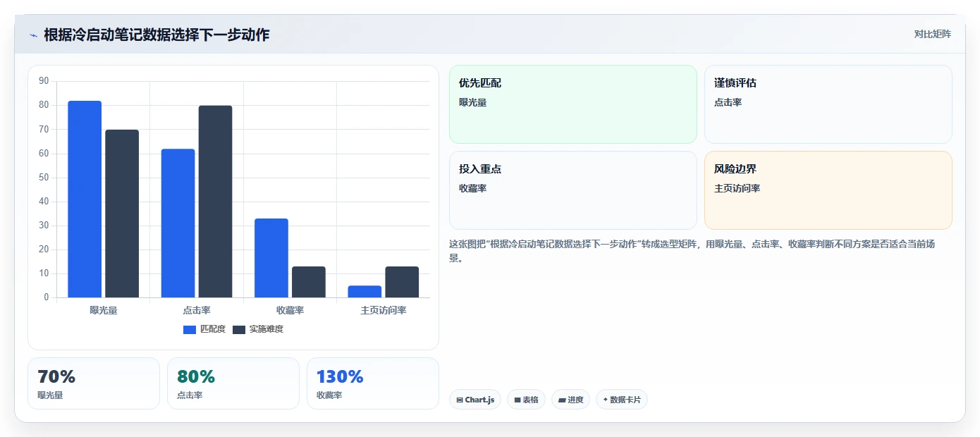This screenshot has height=437, width=980.
Task: Open the 谨慎评估 card
Action: (828, 104)
